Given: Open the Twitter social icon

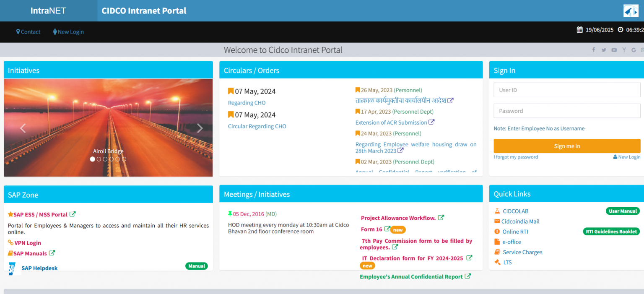Looking at the screenshot, I should coord(604,50).
